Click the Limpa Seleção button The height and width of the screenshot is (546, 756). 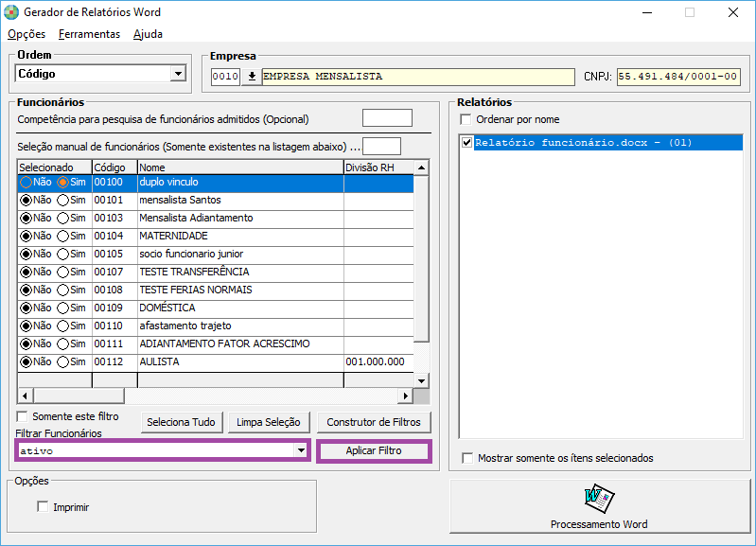[269, 423]
